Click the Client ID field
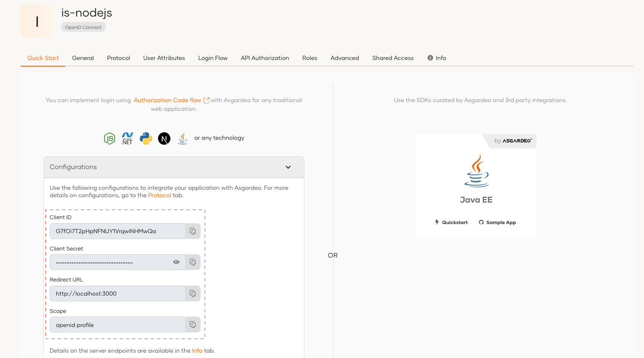The image size is (644, 358). [x=117, y=231]
